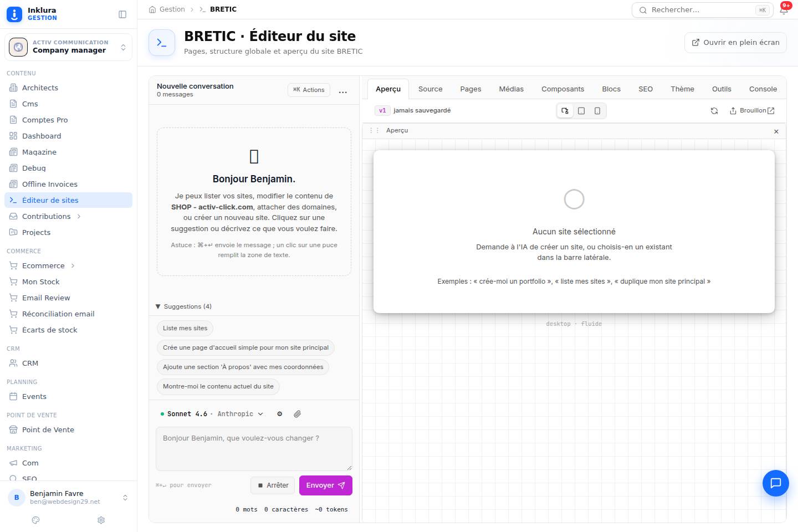Open the theme palette icon at sidebar bottom

click(x=36, y=520)
